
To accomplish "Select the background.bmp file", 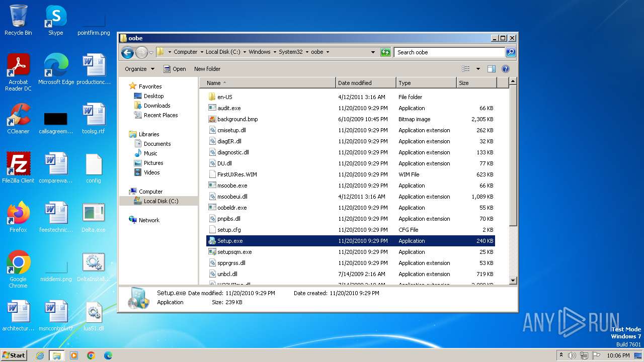I will pos(237,119).
